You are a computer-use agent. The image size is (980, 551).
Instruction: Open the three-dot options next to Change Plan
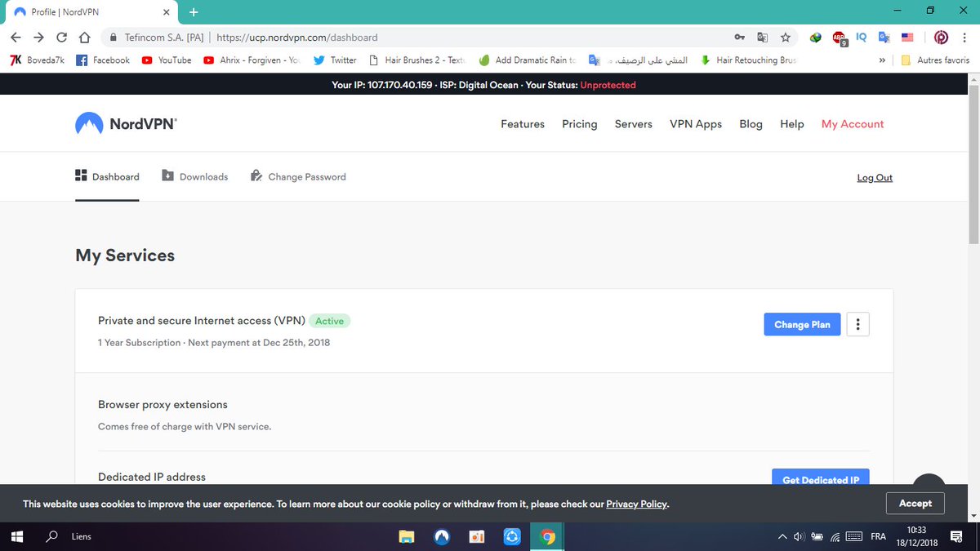click(857, 324)
